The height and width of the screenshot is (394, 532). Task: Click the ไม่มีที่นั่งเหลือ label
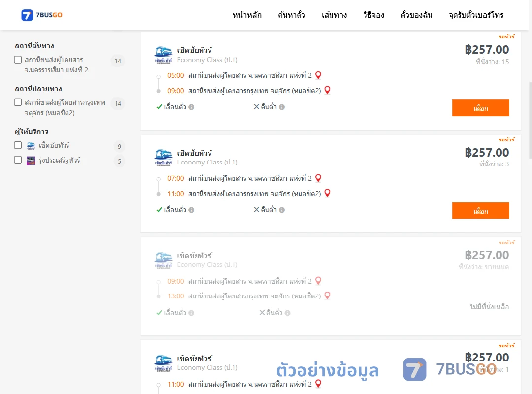tap(489, 307)
